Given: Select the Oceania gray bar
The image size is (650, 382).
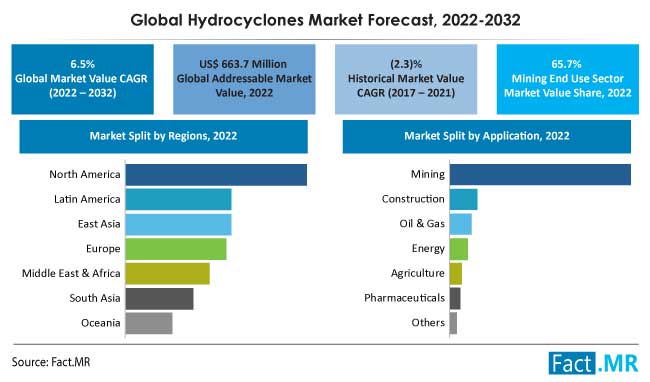Looking at the screenshot, I should (x=149, y=323).
